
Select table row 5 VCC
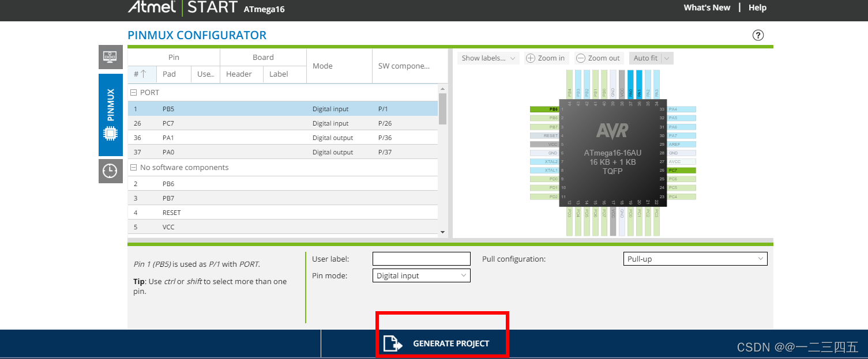coord(283,227)
